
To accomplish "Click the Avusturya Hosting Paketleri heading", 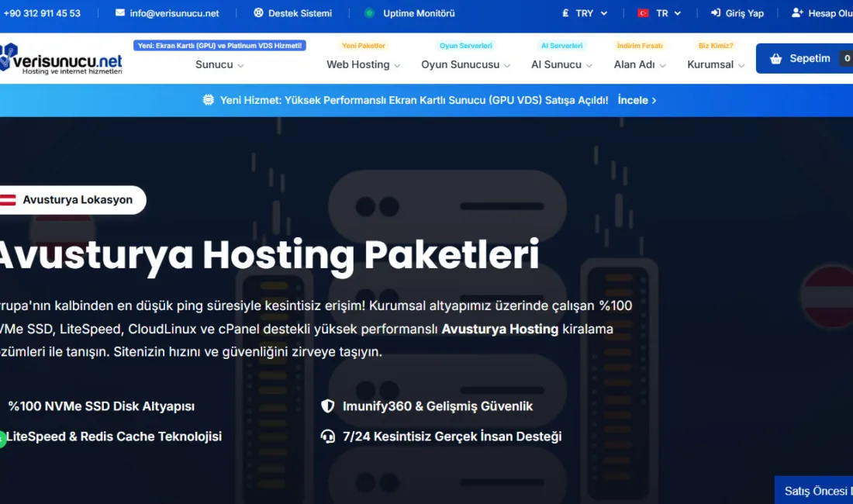I will [269, 255].
